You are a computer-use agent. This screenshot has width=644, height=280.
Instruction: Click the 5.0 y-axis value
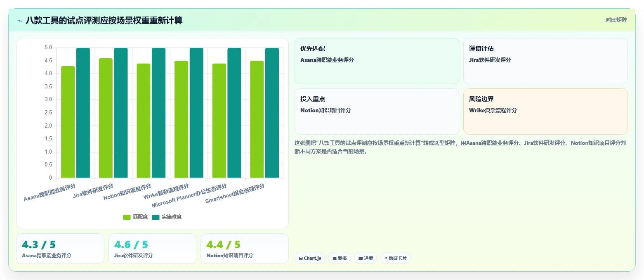pyautogui.click(x=48, y=48)
